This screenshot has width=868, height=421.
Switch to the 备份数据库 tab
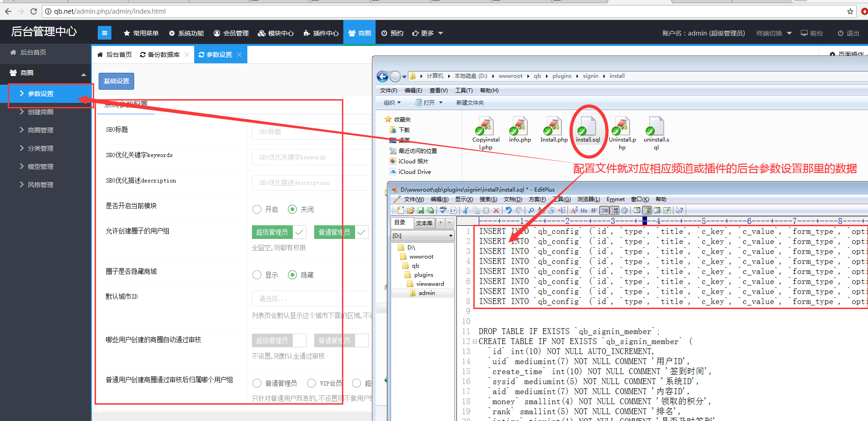tap(163, 55)
